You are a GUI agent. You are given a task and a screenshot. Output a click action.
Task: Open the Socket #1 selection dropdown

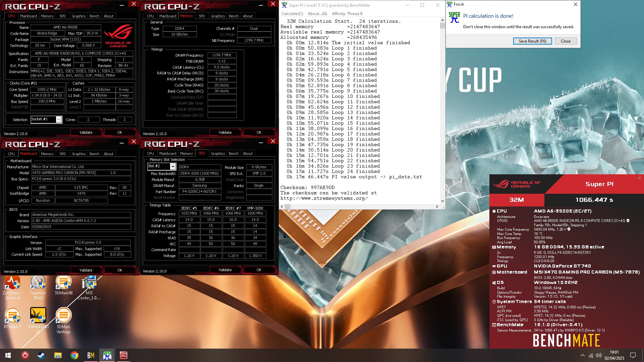click(59, 119)
